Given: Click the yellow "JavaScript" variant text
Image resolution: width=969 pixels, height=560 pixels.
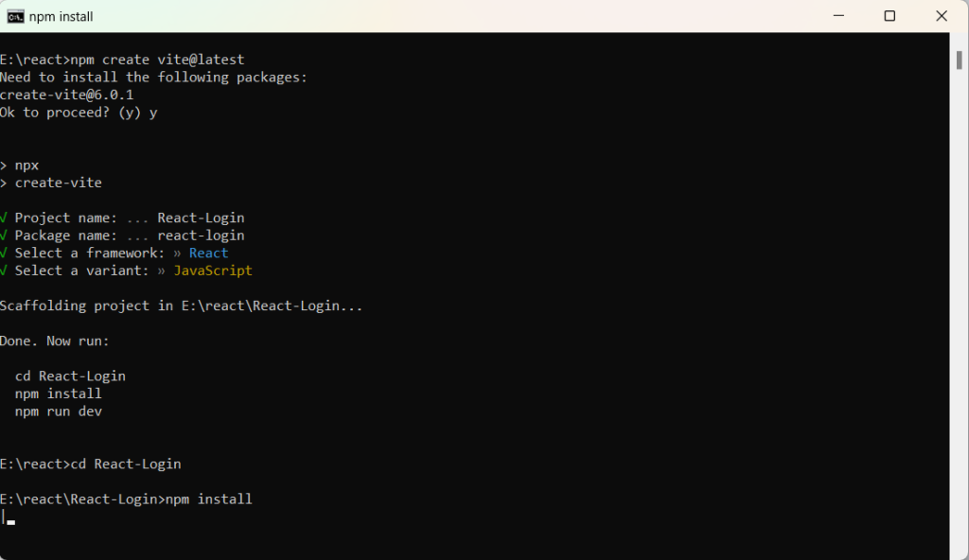Looking at the screenshot, I should tap(213, 271).
